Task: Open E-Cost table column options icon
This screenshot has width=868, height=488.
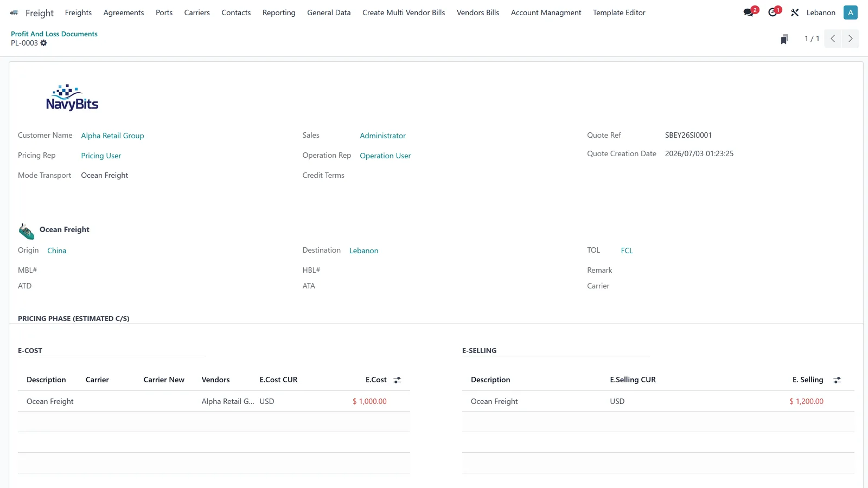Action: 397,380
